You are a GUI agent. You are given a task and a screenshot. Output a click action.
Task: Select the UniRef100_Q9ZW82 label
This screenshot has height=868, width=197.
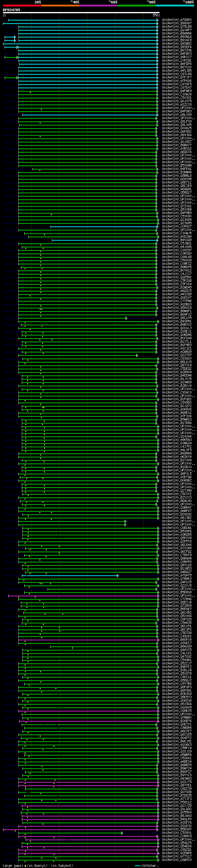[176, 43]
